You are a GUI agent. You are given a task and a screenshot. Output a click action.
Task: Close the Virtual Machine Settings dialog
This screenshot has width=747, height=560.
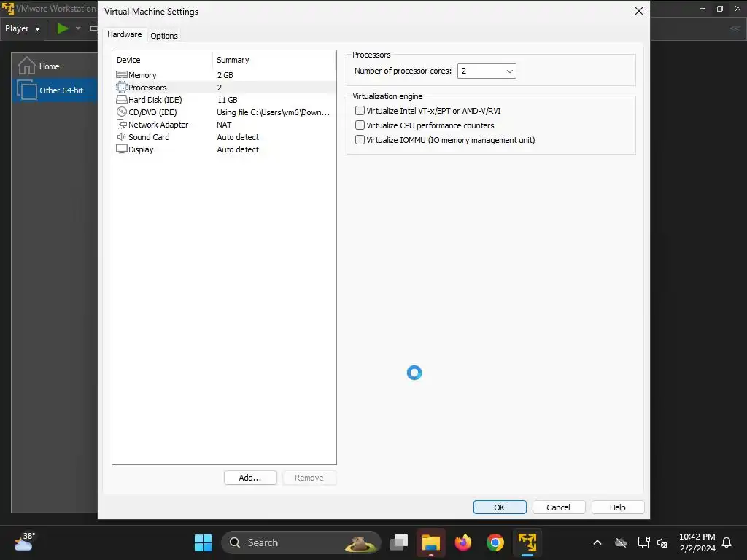(x=639, y=11)
